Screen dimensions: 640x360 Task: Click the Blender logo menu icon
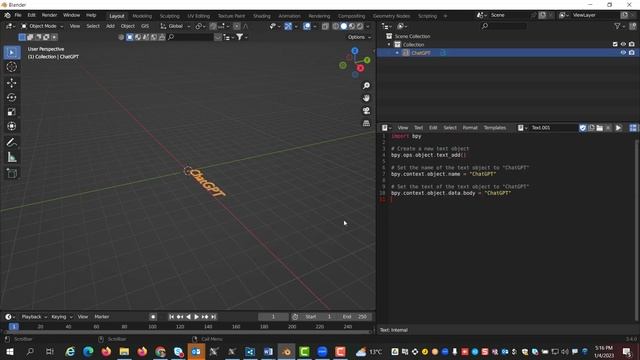(7, 15)
